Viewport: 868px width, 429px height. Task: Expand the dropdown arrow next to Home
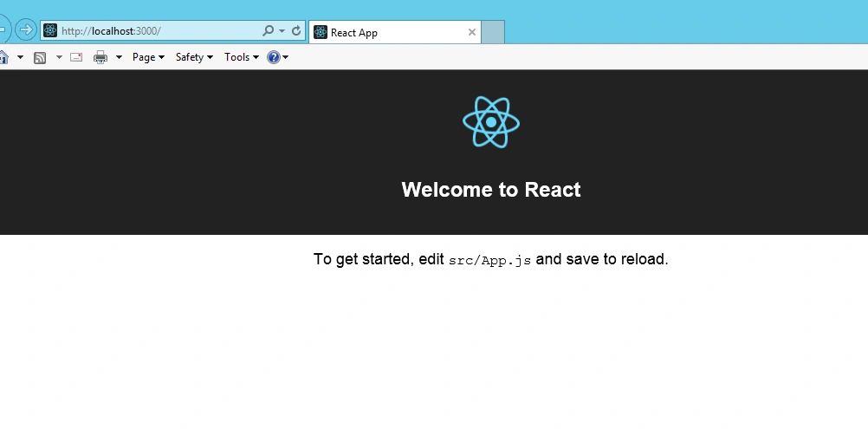click(x=21, y=57)
